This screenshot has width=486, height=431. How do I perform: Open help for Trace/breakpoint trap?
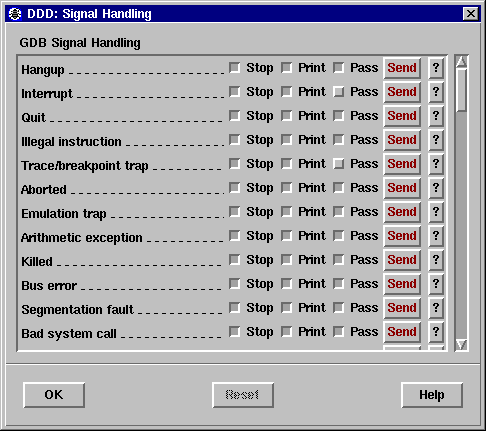point(436,164)
